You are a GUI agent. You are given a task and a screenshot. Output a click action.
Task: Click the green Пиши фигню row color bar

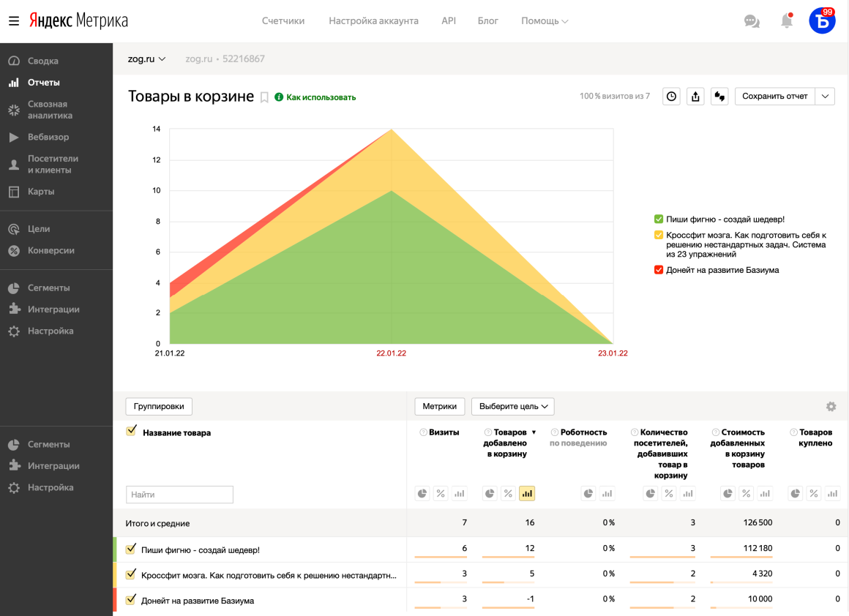(x=115, y=549)
